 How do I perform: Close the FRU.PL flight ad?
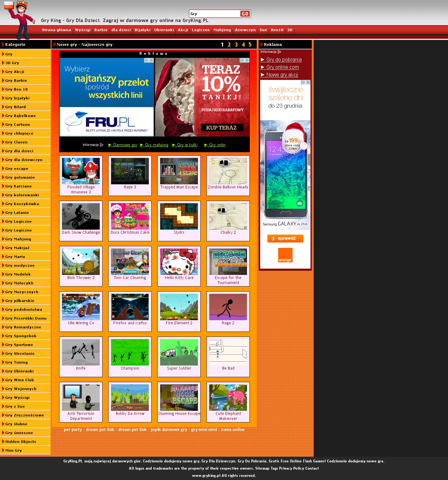[151, 60]
